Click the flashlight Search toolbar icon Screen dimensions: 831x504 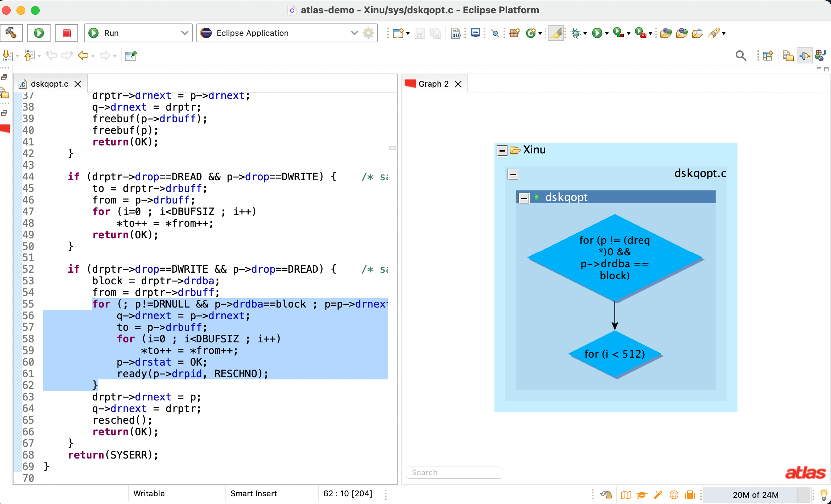click(x=714, y=33)
